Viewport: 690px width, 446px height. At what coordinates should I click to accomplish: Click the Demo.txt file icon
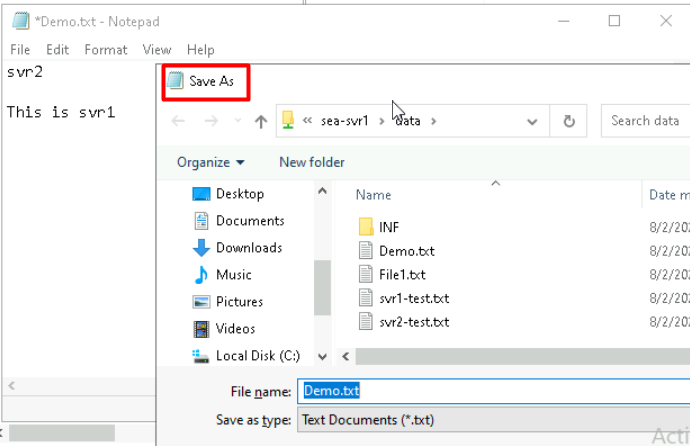point(366,251)
